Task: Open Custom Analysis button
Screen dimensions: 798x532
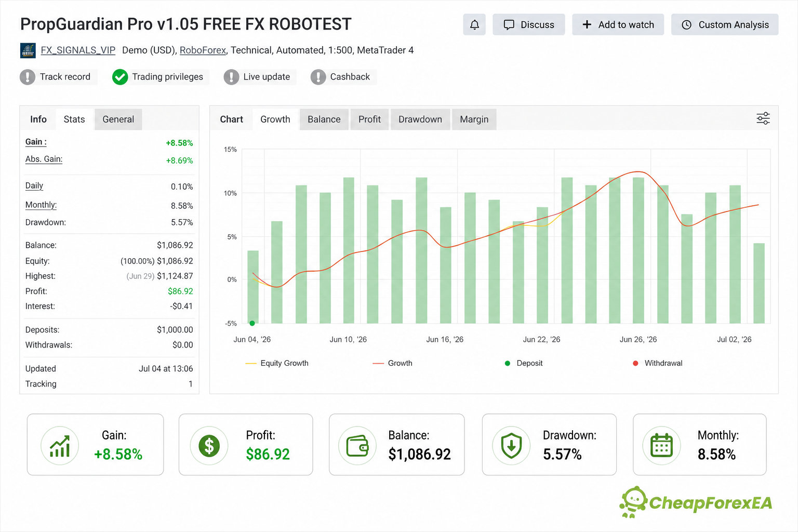Action: tap(725, 24)
